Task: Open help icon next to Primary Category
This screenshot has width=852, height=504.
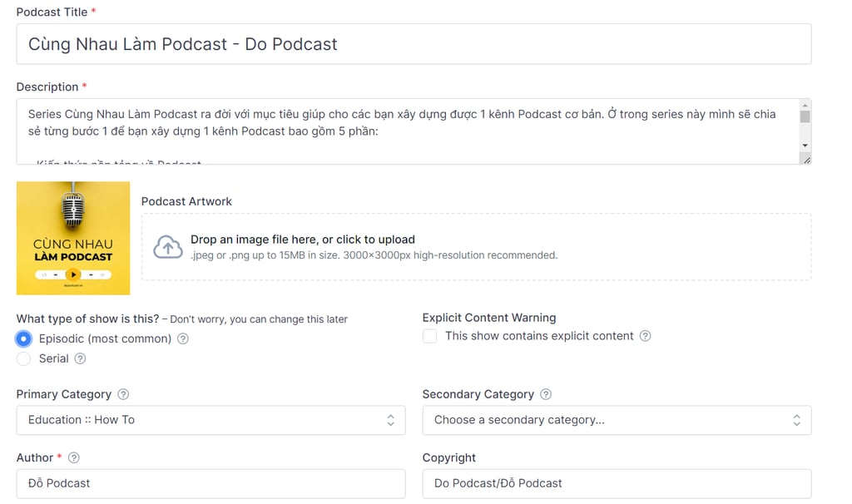Action: point(123,394)
